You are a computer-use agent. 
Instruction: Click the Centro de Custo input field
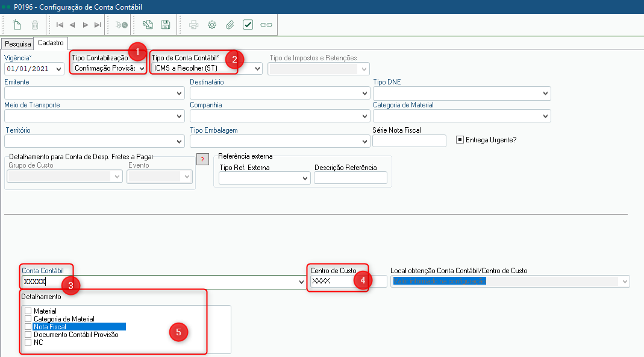tap(349, 282)
